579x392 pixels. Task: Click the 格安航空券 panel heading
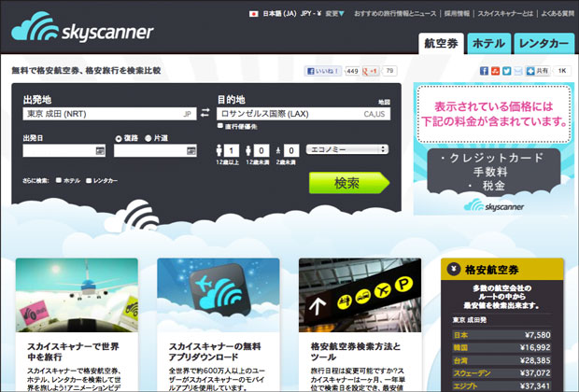(x=492, y=270)
